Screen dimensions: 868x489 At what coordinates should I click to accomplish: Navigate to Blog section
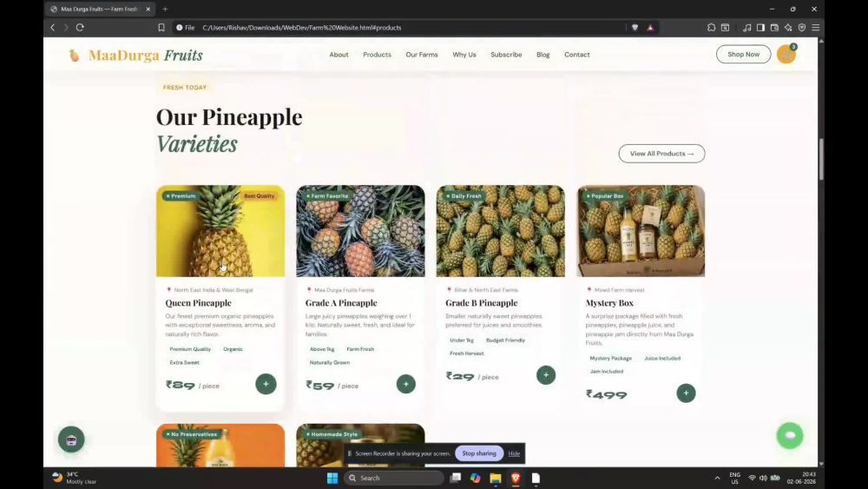click(x=543, y=54)
